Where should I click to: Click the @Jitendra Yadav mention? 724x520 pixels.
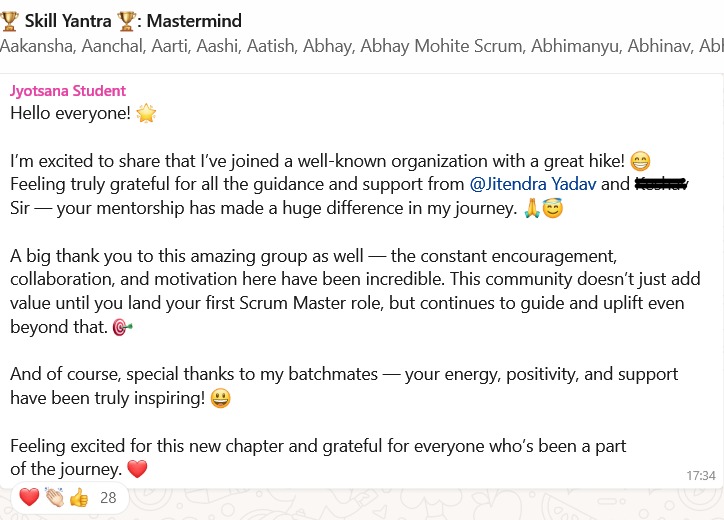pos(534,184)
